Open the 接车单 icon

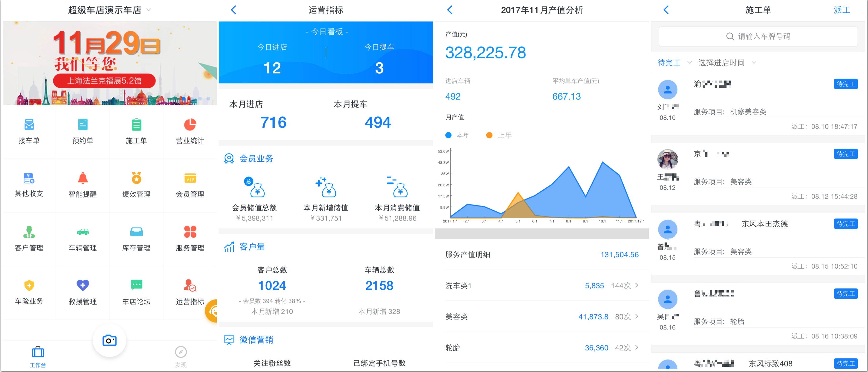point(29,125)
